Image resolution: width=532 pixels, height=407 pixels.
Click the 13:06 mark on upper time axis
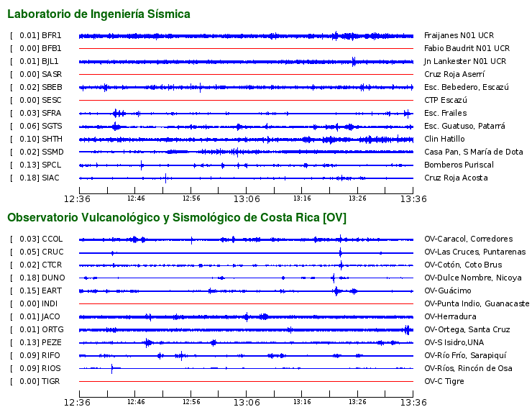(247, 198)
